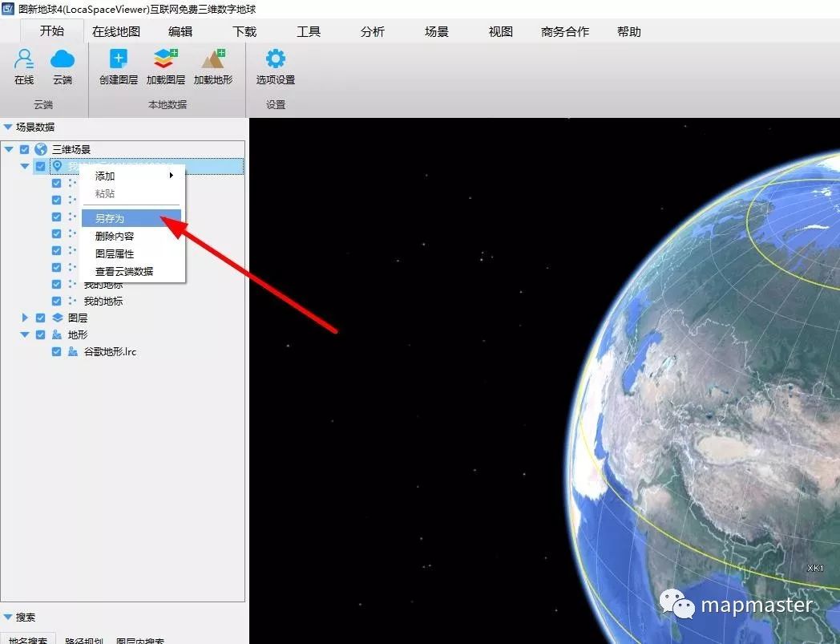
Task: Select the 地名搜索 search tab
Action: (28, 640)
